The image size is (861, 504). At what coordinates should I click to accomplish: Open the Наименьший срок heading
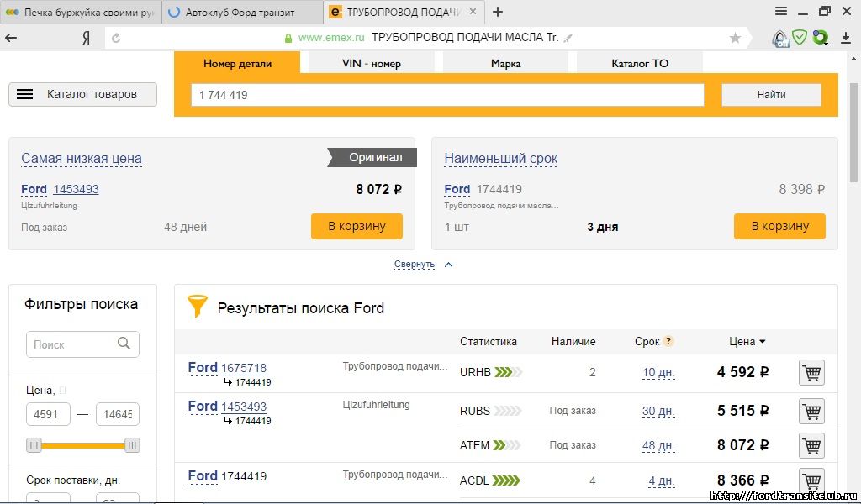(x=501, y=159)
